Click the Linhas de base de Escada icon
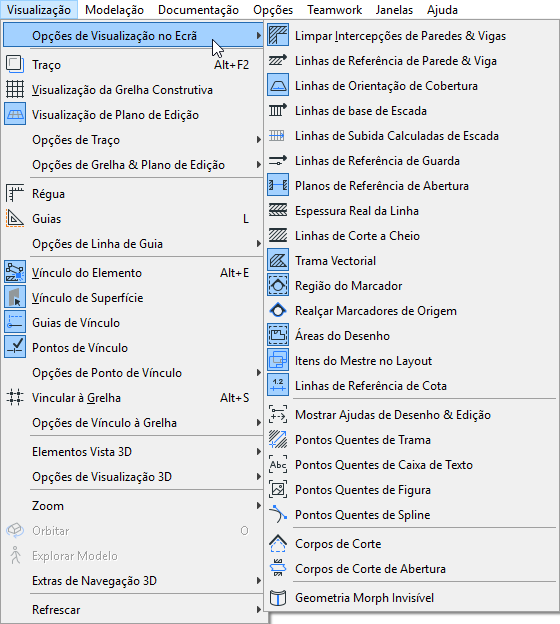The image size is (560, 624). click(x=278, y=111)
